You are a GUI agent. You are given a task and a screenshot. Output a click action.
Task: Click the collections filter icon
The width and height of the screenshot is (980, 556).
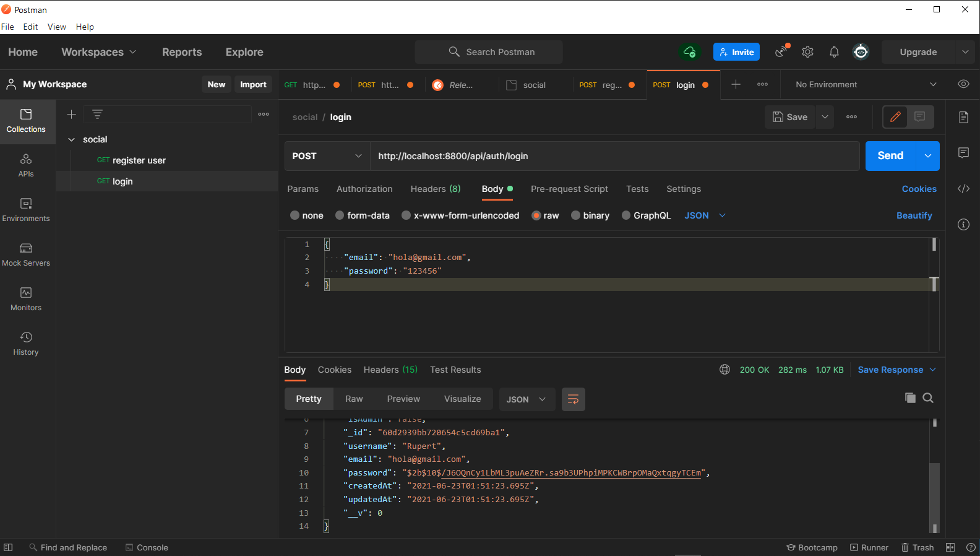point(97,114)
